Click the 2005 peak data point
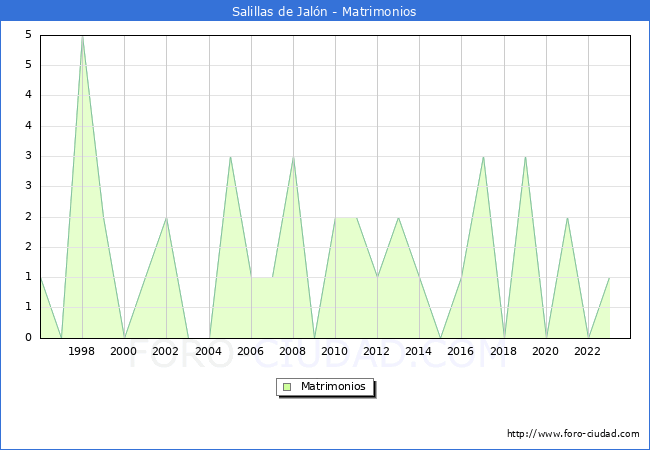Image resolution: width=650 pixels, height=450 pixels. click(230, 157)
